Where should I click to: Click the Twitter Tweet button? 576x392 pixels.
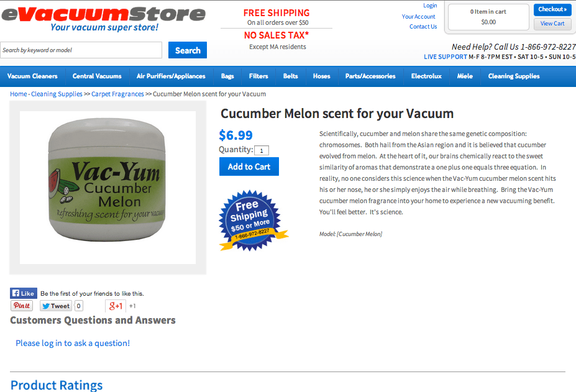pyautogui.click(x=56, y=306)
